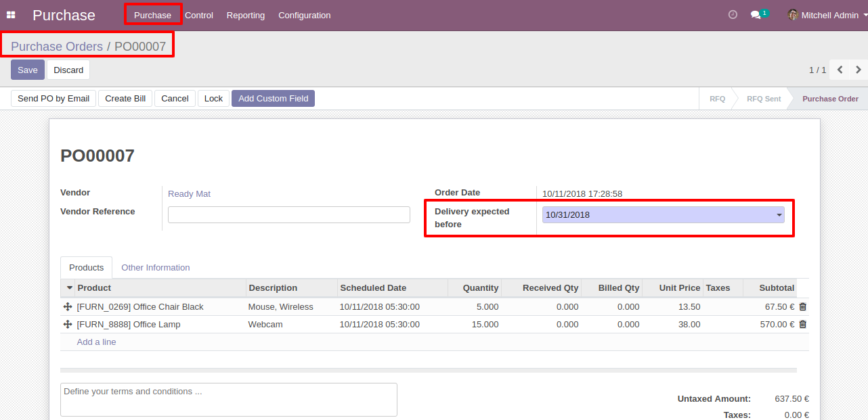The image size is (868, 420).
Task: Click the Purchase app title
Action: [x=64, y=15]
